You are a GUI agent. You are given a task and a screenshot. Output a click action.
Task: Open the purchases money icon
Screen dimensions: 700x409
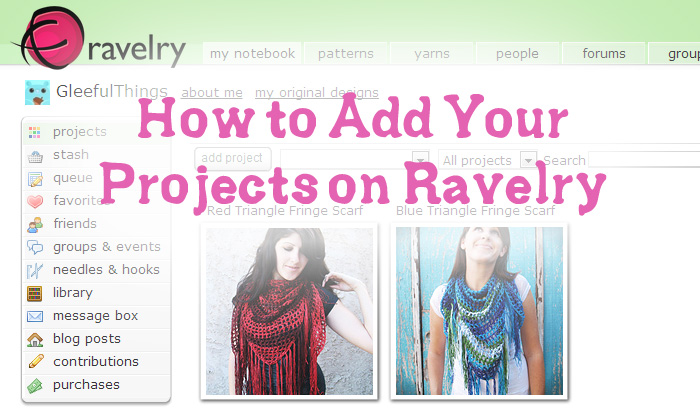tap(35, 385)
